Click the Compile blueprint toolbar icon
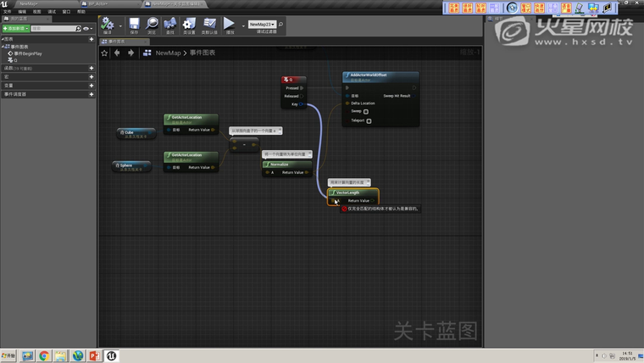Screen dimensions: 644x363 point(108,25)
